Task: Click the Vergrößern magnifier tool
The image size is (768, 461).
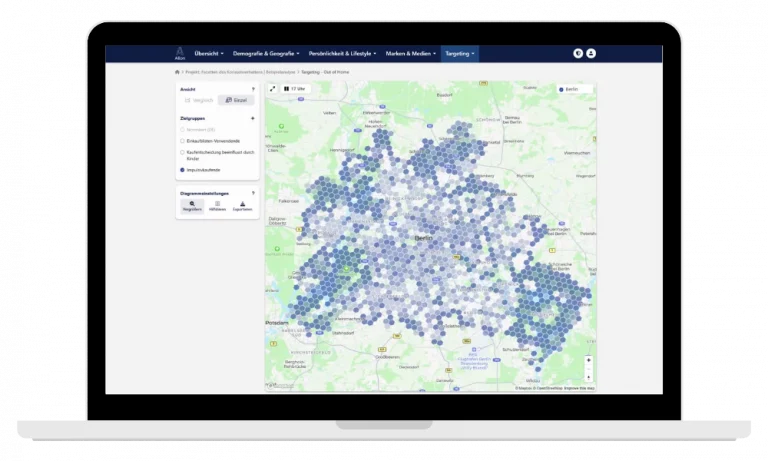Action: point(193,204)
